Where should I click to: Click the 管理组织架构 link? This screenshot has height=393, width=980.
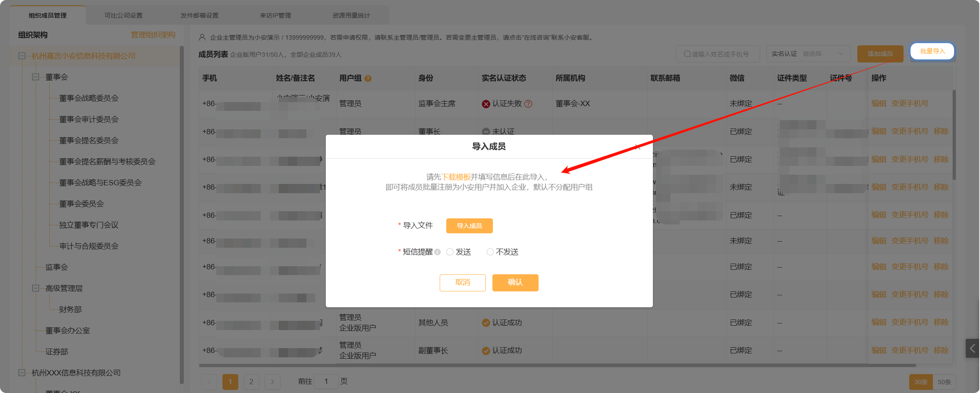coord(153,35)
